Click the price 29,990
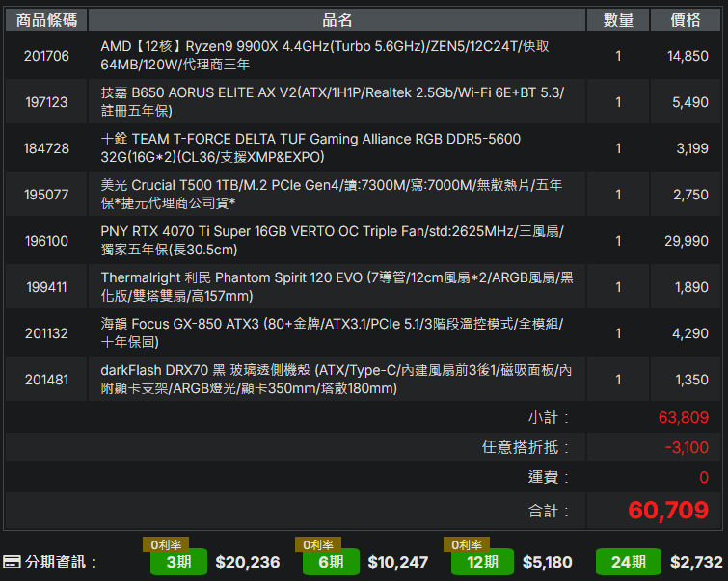Image resolution: width=728 pixels, height=581 pixels. click(x=687, y=241)
